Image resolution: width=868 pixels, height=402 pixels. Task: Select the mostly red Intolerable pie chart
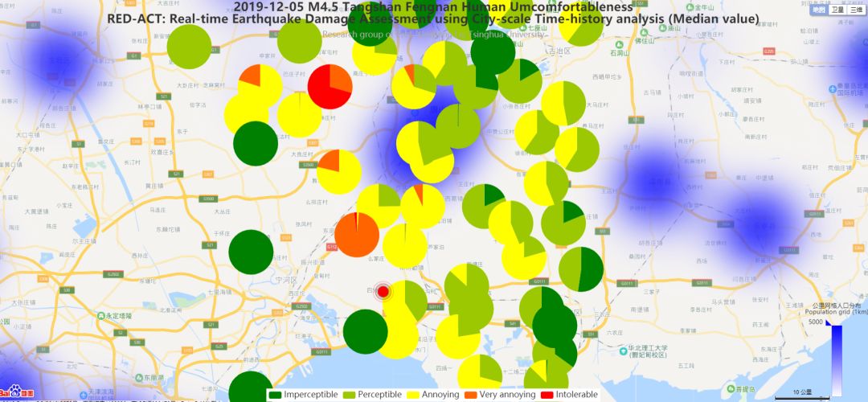coord(330,87)
